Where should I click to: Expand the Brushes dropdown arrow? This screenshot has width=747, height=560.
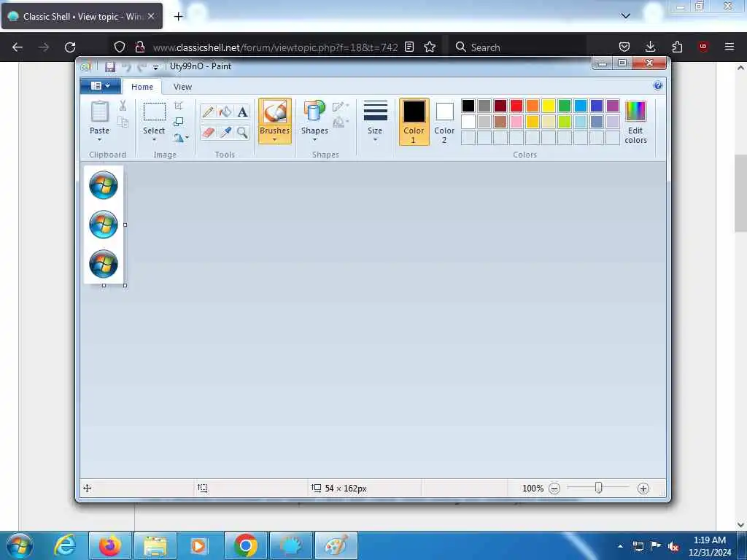point(275,140)
